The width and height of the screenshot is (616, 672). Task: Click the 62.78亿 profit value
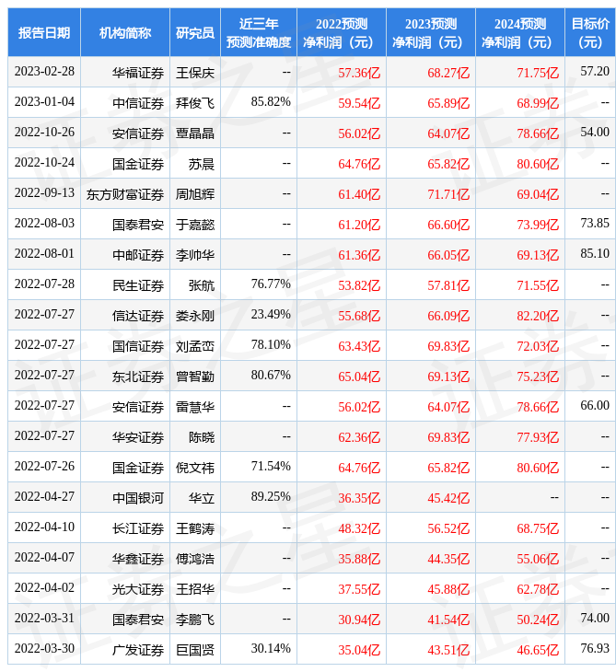point(538,590)
